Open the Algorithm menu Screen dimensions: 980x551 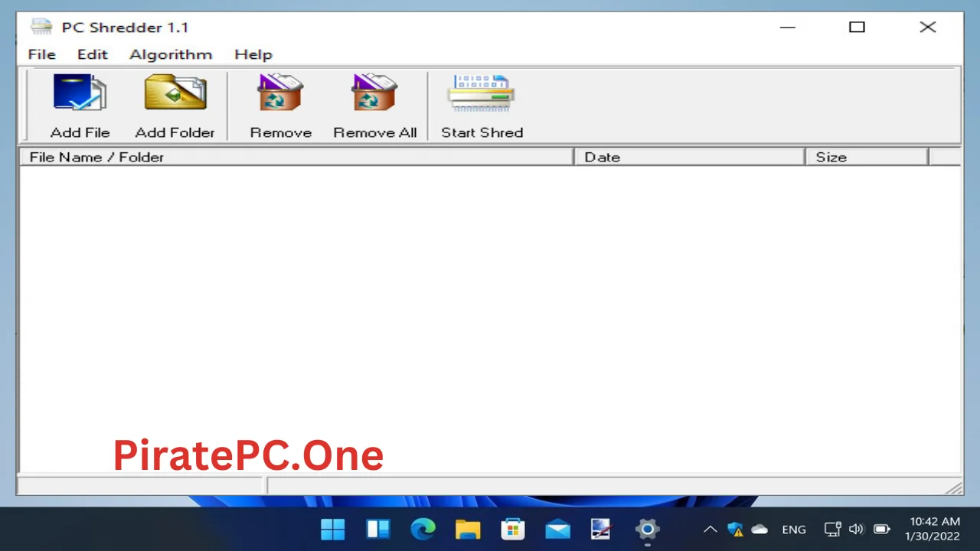point(171,54)
